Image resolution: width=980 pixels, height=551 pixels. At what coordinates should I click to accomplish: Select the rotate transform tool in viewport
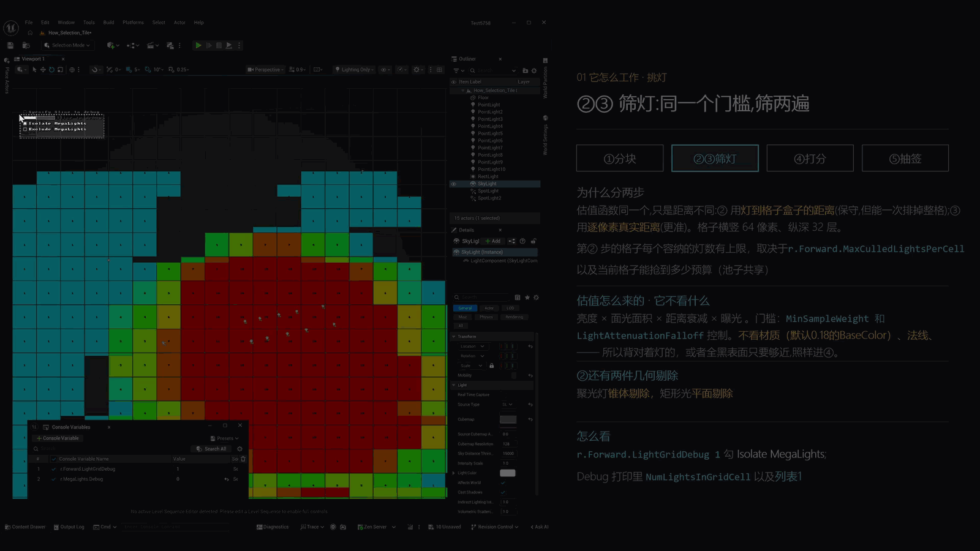[51, 70]
